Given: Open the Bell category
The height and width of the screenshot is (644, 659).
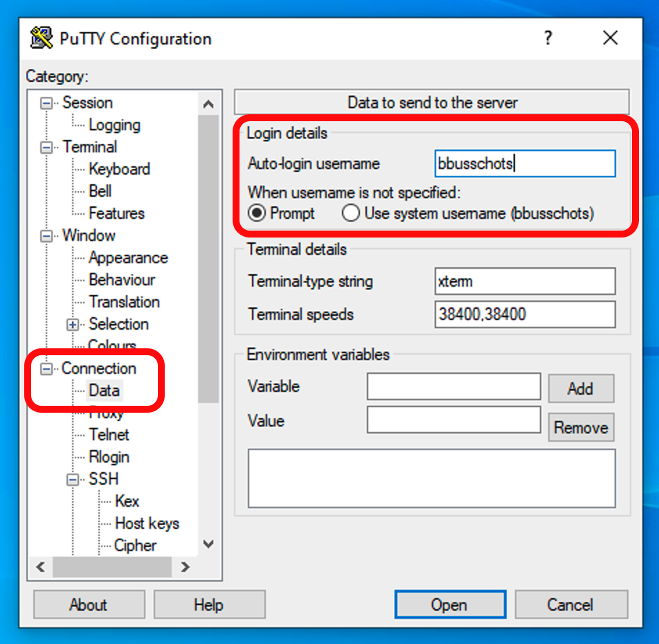Looking at the screenshot, I should (x=100, y=191).
